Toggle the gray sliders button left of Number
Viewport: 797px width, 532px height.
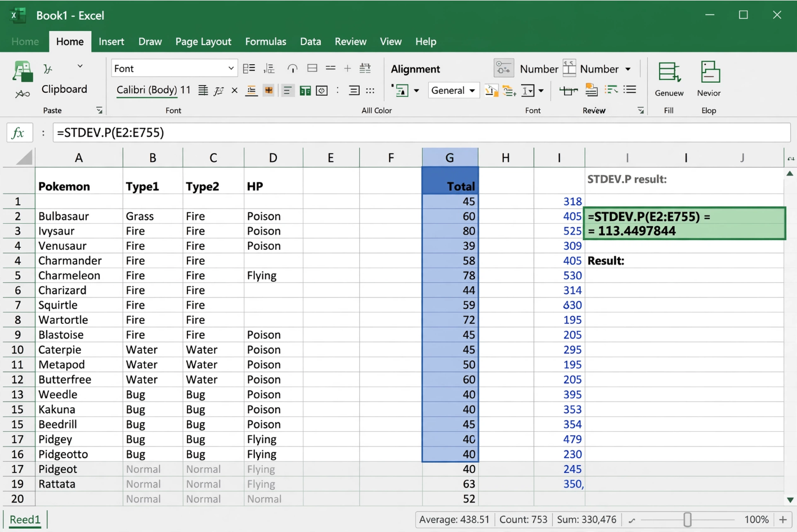pos(504,69)
